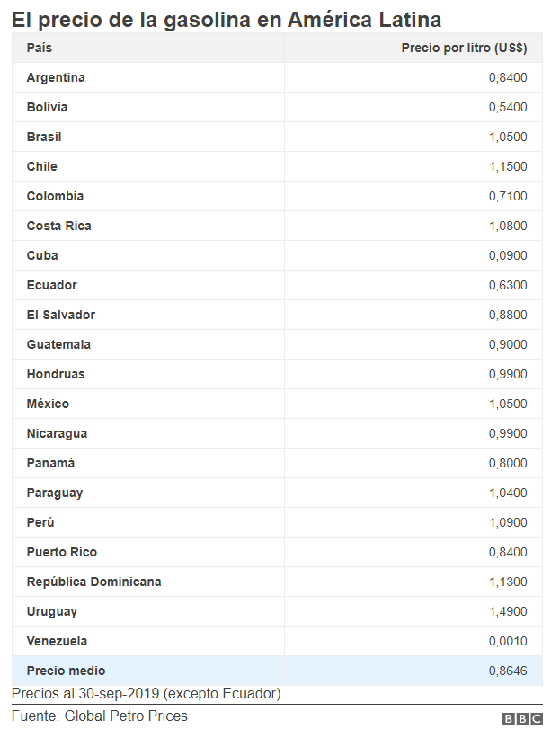Screen dimensions: 560x738
Task: Click Fuente: Global Petro Prices text
Action: [100, 716]
